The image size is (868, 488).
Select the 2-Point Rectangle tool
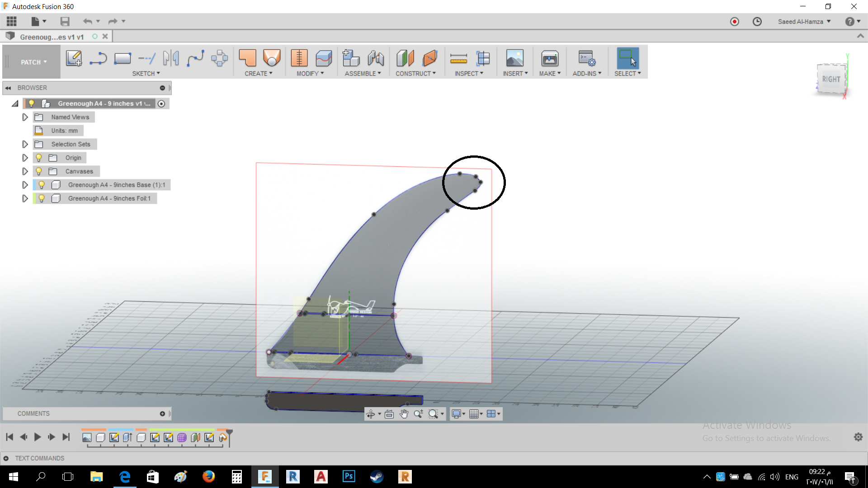point(123,58)
